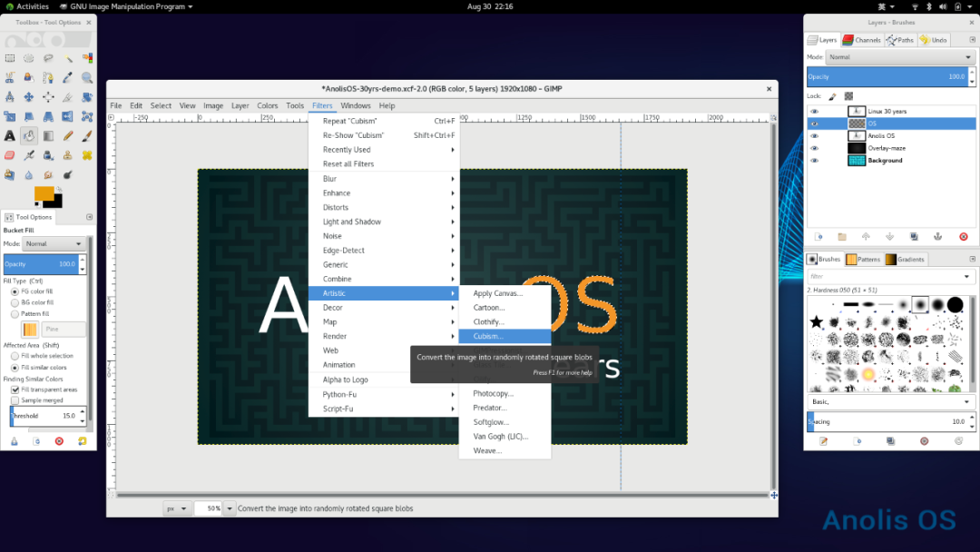980x552 pixels.
Task: Open the Colors menu
Action: pyautogui.click(x=268, y=105)
